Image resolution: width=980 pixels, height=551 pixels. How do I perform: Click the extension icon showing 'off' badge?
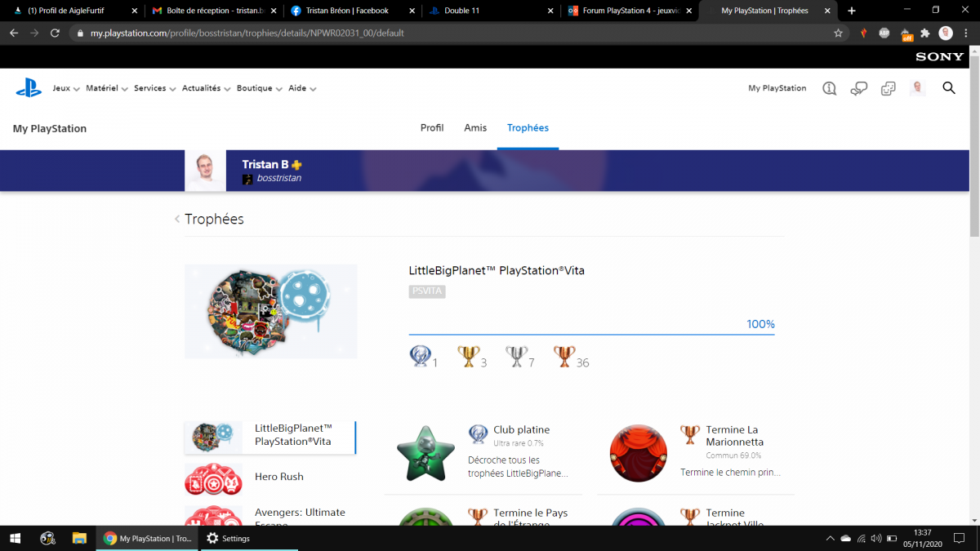[906, 33]
